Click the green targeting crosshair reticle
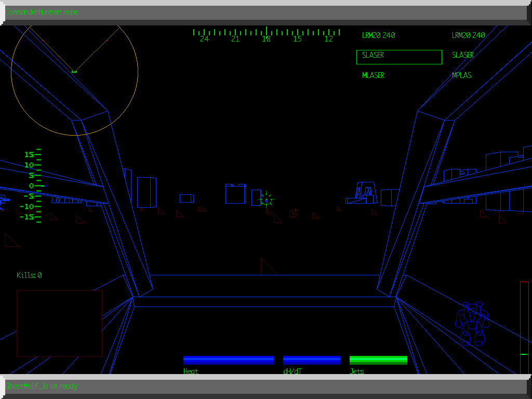Image resolution: width=532 pixels, height=399 pixels. coord(266,199)
